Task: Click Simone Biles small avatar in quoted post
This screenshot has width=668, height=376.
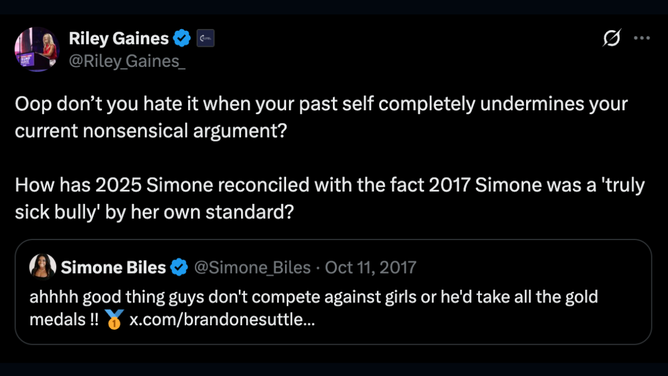Action: (43, 267)
